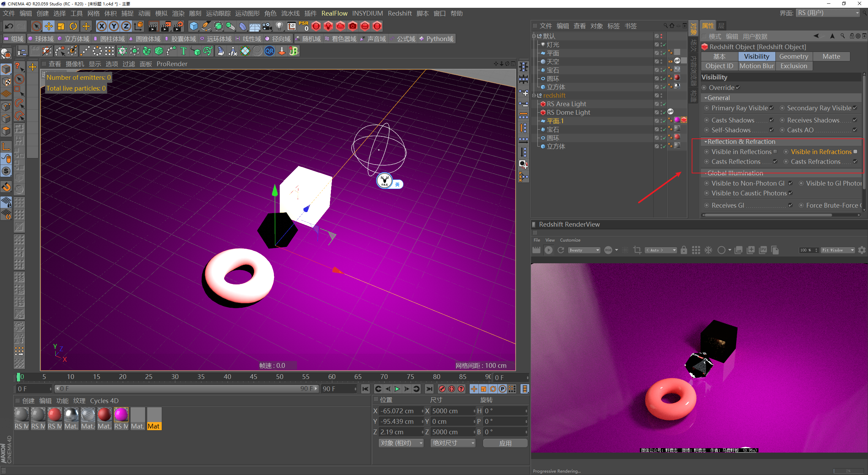Uncheck Casts Shadows option
Image resolution: width=868 pixels, height=475 pixels.
pos(772,120)
